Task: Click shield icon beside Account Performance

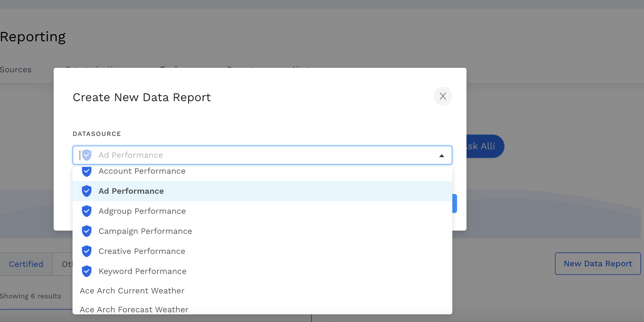Action: [x=87, y=171]
